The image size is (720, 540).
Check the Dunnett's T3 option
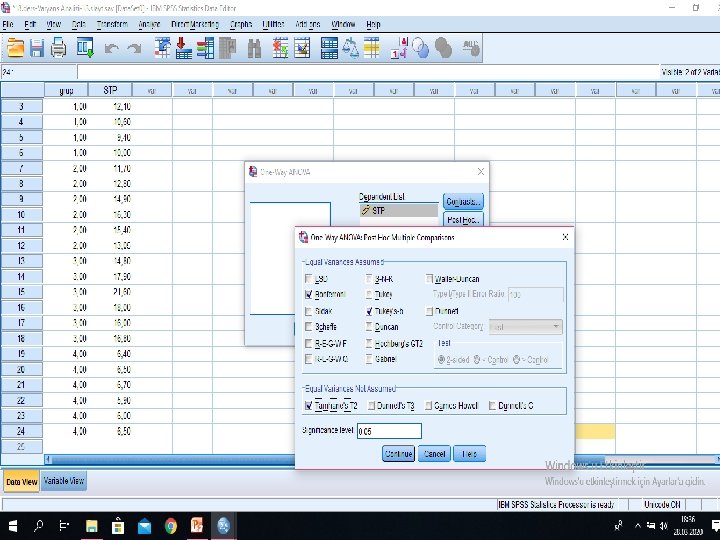(371, 406)
